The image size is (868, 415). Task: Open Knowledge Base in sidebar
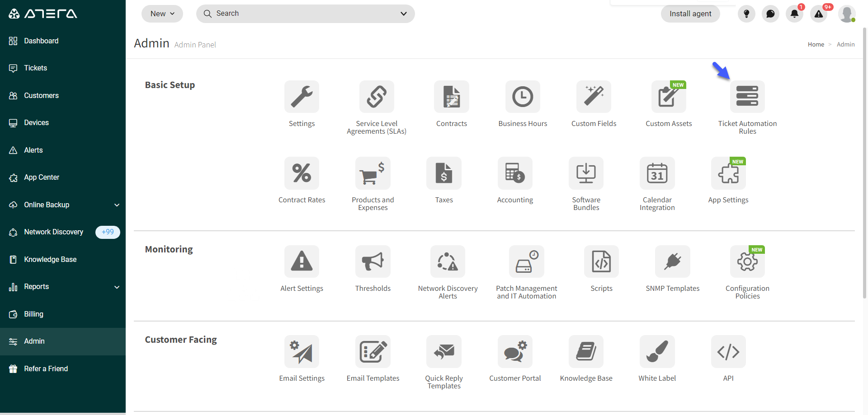click(x=63, y=260)
